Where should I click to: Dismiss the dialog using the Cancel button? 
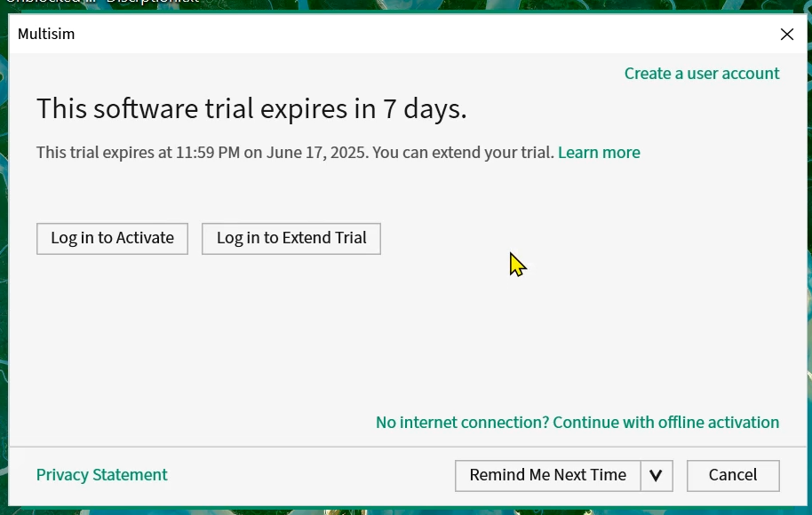click(733, 475)
